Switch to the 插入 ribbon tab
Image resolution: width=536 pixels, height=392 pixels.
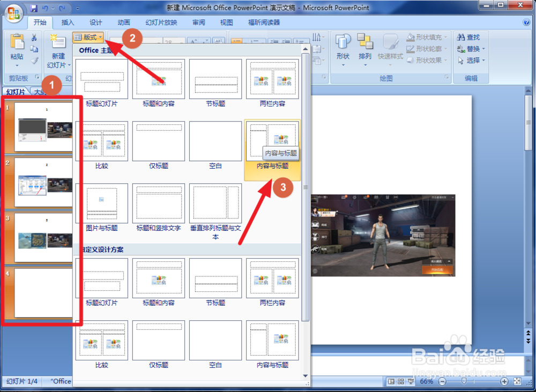(68, 22)
